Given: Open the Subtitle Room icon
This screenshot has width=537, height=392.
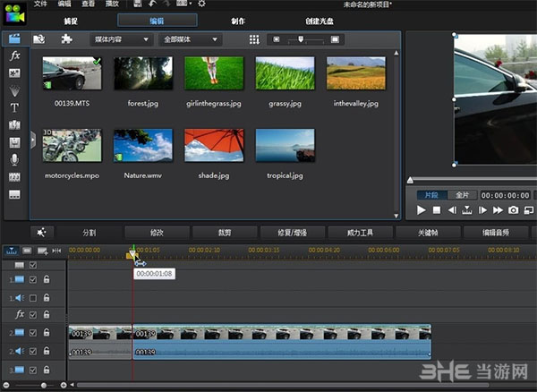Looking at the screenshot, I should click(14, 194).
